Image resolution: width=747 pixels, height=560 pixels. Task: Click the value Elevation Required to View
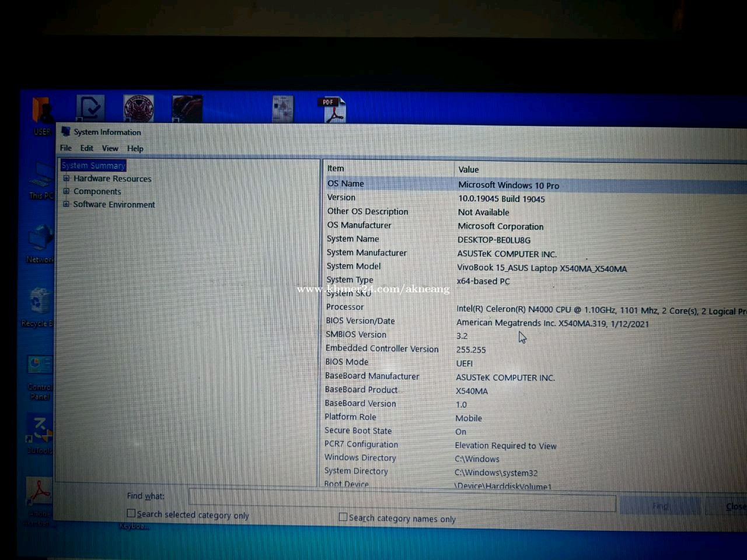(505, 446)
